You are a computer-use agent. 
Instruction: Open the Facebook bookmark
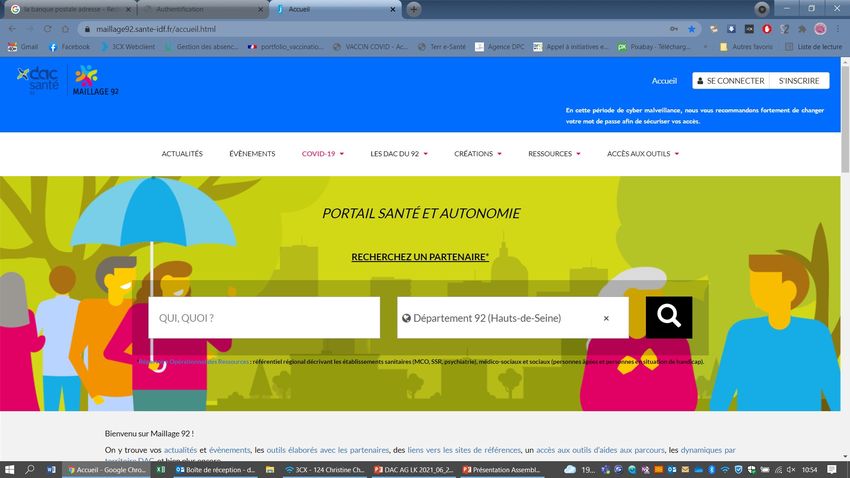[70, 46]
